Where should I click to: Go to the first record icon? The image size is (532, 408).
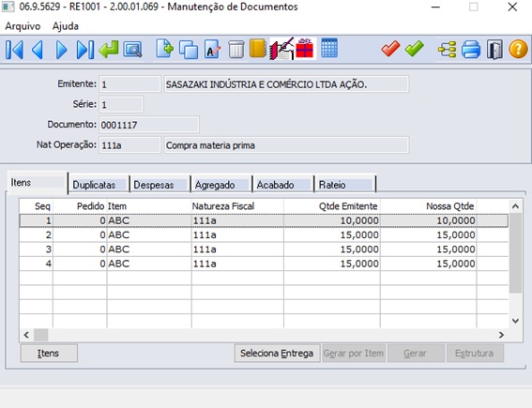click(14, 50)
